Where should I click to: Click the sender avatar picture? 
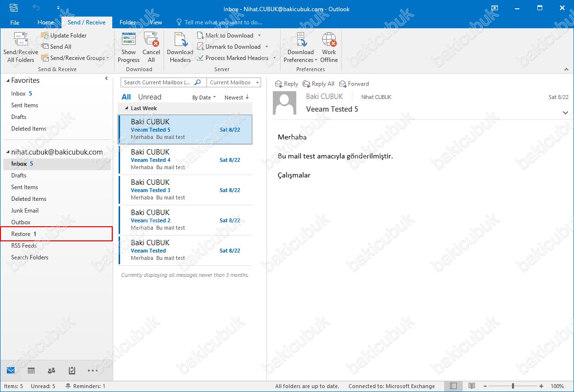[x=285, y=103]
